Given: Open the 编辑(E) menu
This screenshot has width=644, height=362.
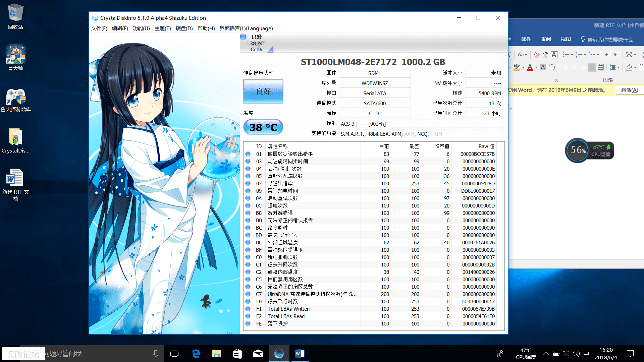Looking at the screenshot, I should point(120,28).
